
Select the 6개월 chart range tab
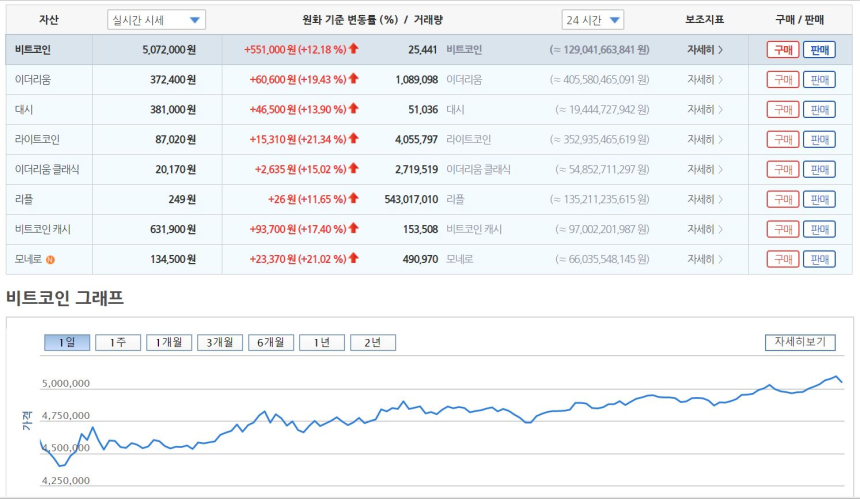click(271, 343)
